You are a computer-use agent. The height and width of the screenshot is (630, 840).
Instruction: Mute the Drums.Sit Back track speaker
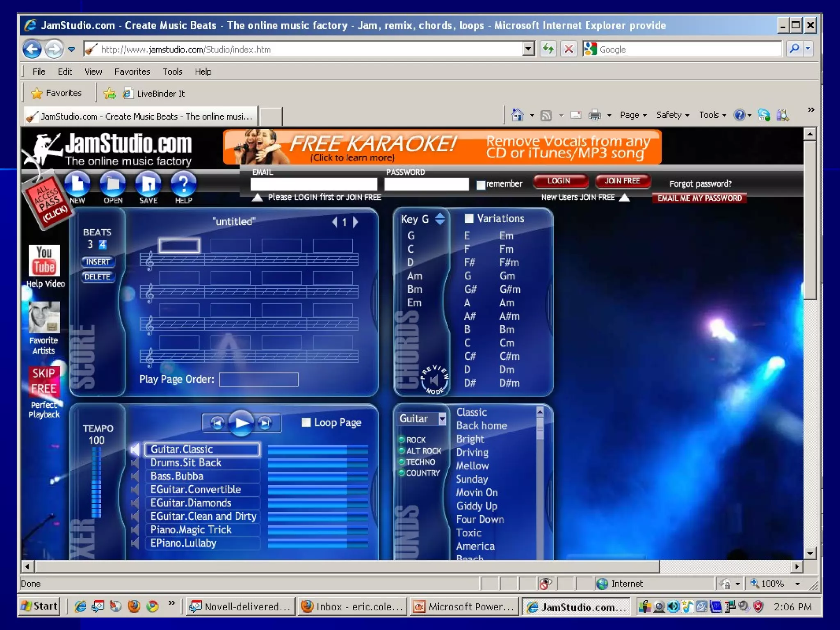coord(135,463)
